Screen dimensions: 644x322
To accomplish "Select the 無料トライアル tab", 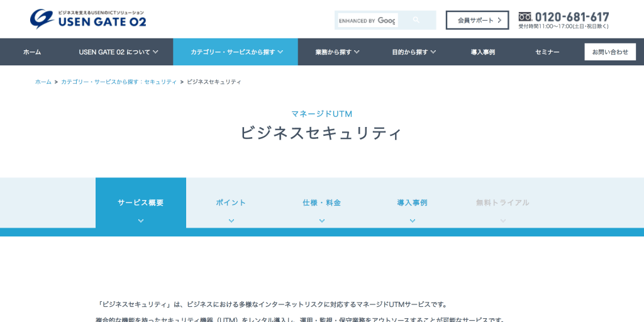I will 502,203.
